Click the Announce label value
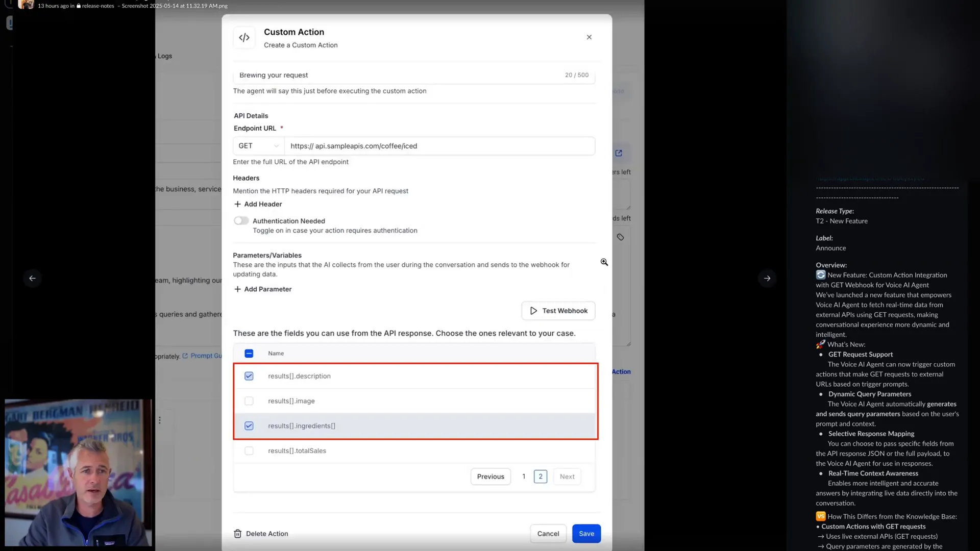 pyautogui.click(x=831, y=248)
